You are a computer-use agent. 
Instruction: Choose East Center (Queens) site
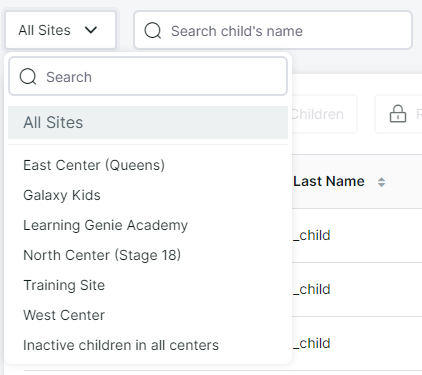point(94,165)
